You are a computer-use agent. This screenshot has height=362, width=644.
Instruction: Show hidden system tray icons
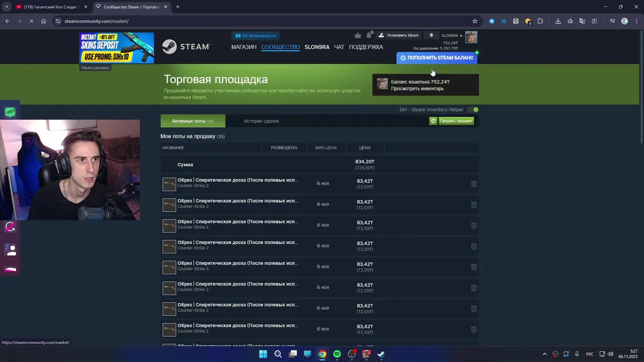click(544, 354)
